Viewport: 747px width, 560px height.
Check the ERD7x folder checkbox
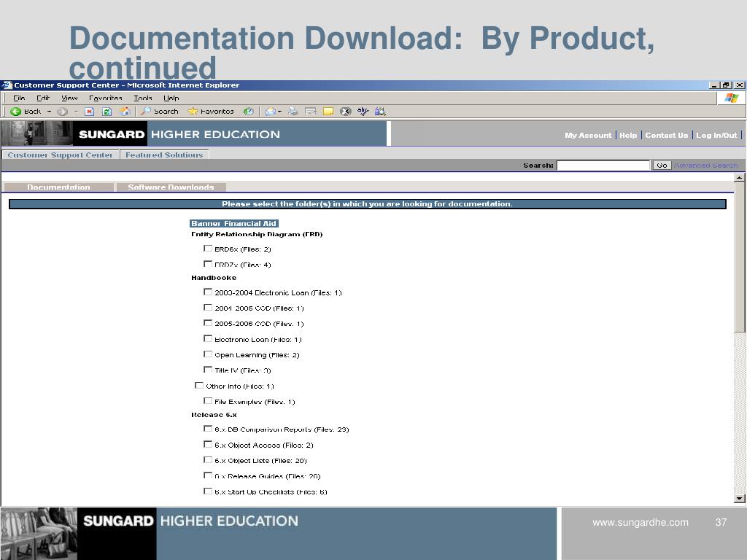[x=208, y=264]
